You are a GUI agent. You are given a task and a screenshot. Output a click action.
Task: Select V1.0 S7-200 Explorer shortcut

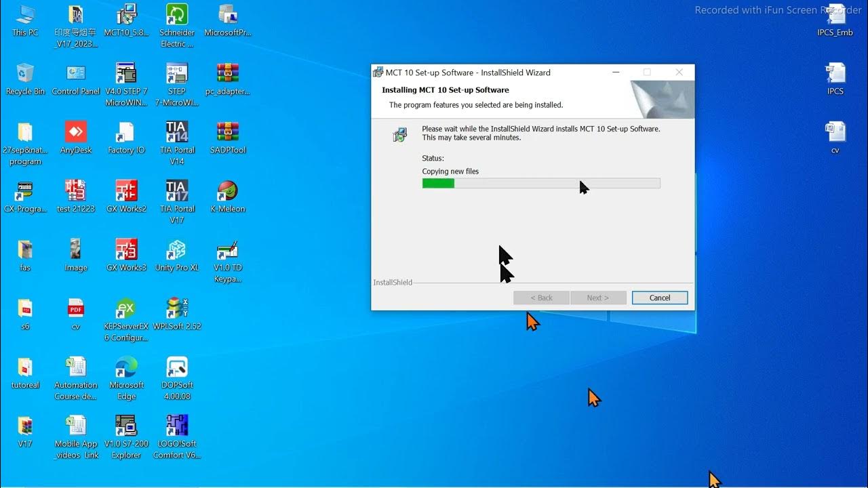coord(127,439)
